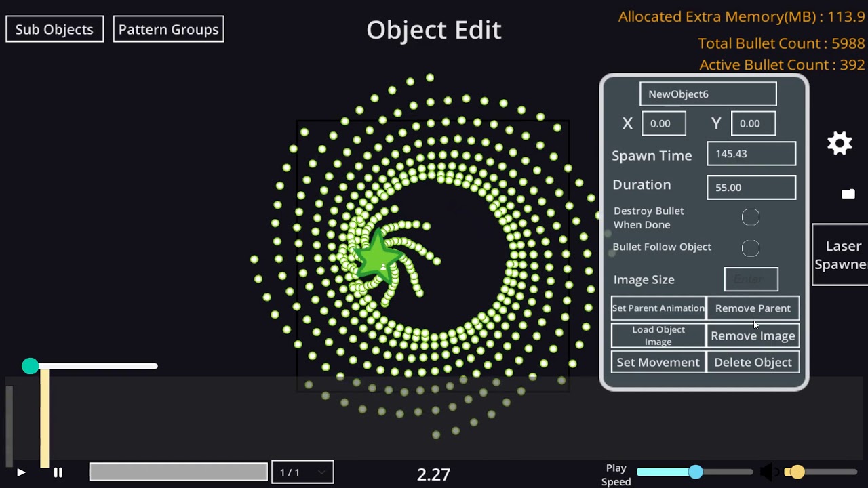
Task: Toggle Destroy Bullet When Done
Action: (751, 217)
